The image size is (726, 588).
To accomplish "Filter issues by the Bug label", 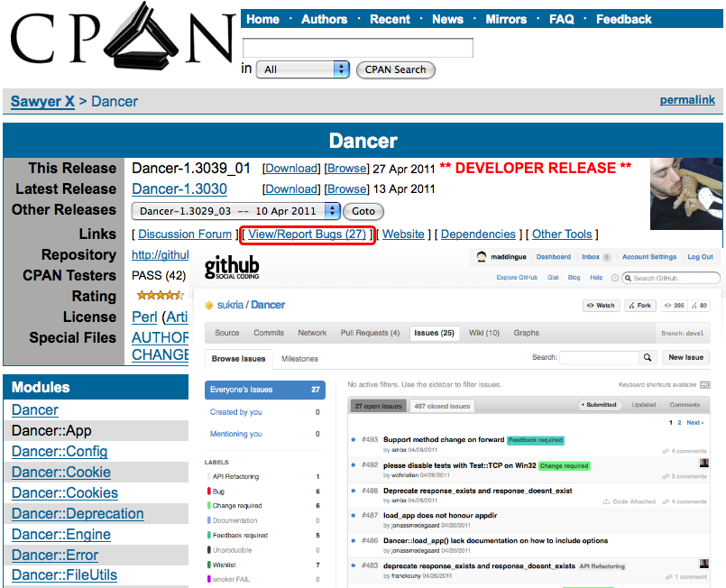I will 218,492.
